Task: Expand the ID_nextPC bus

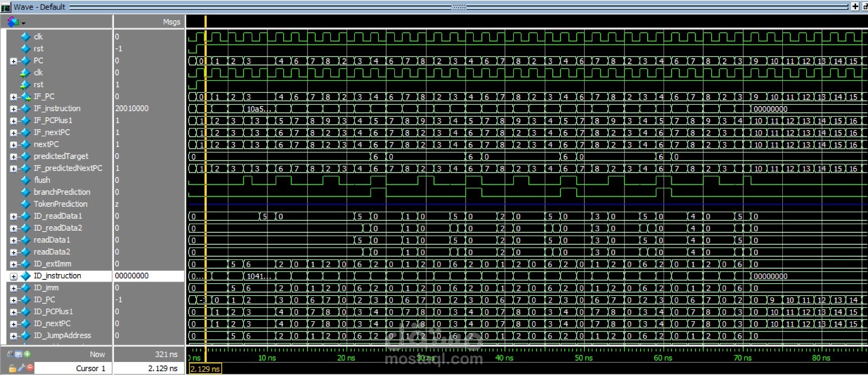Action: click(14, 324)
